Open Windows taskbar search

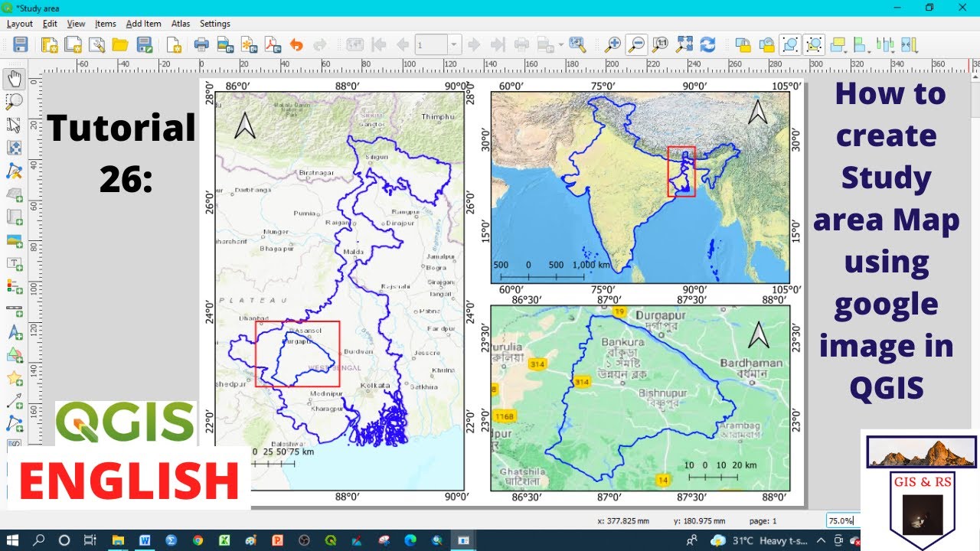click(x=38, y=540)
